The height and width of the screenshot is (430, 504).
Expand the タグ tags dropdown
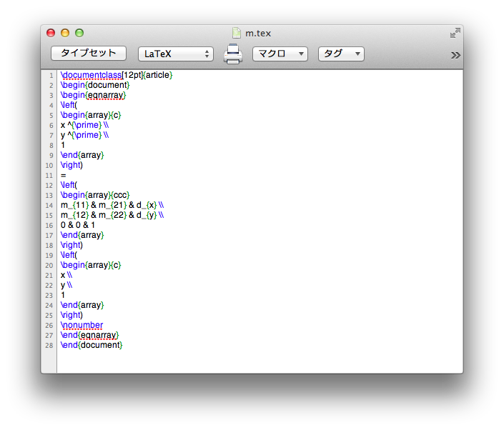[x=340, y=54]
